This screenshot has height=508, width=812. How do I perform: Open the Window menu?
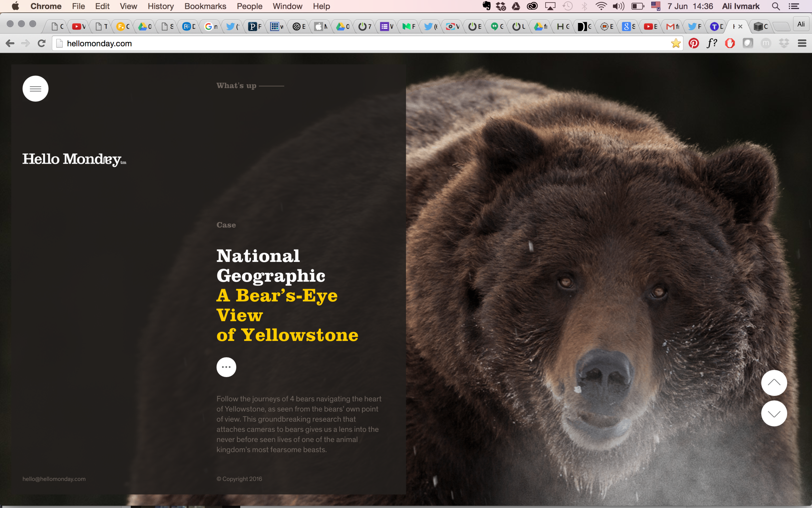pyautogui.click(x=287, y=7)
